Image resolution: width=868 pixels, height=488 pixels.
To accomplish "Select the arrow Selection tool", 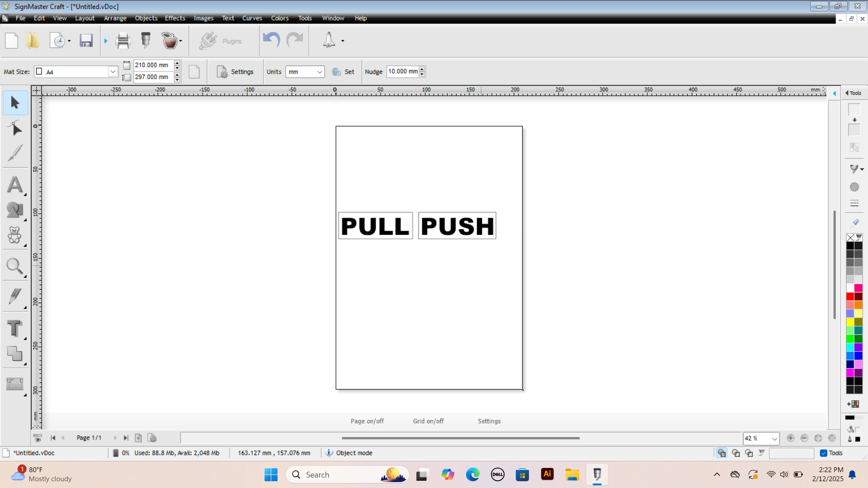I will (x=15, y=103).
